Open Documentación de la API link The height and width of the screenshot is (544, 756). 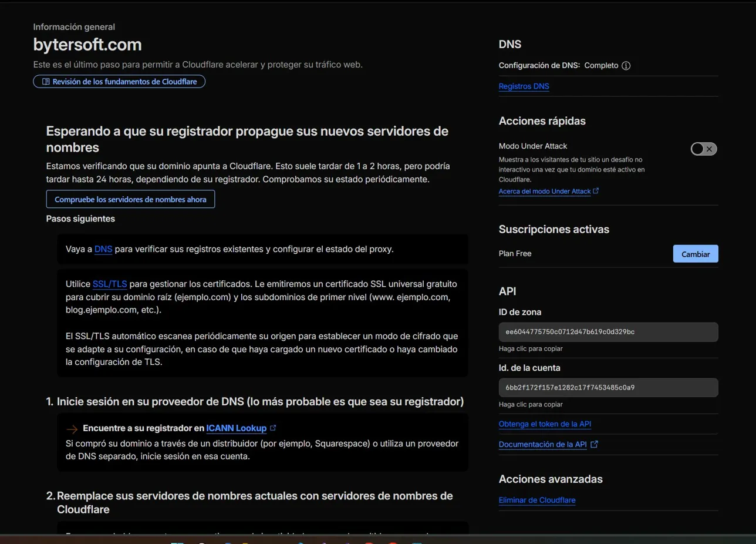click(548, 445)
